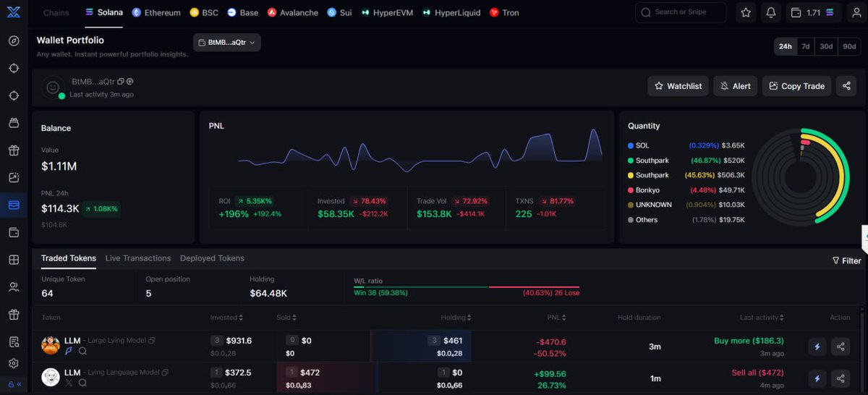Image resolution: width=868 pixels, height=395 pixels.
Task: Sort by the Sold column
Action: click(x=286, y=318)
